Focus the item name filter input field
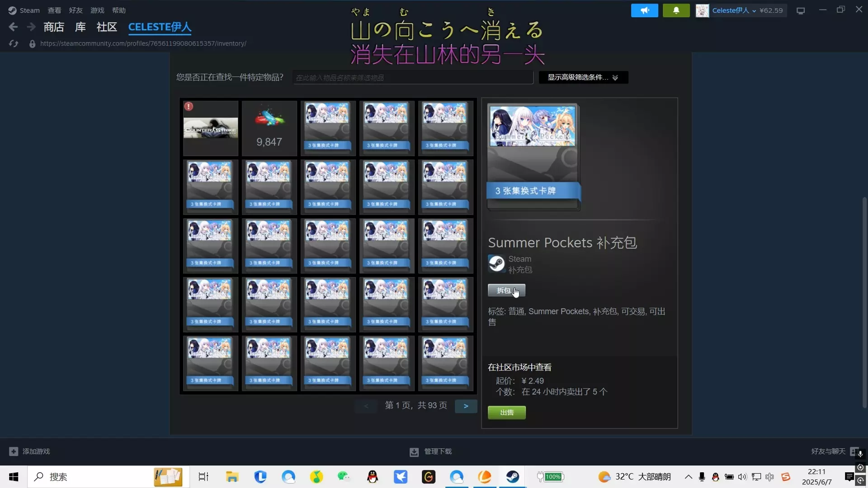 click(413, 78)
